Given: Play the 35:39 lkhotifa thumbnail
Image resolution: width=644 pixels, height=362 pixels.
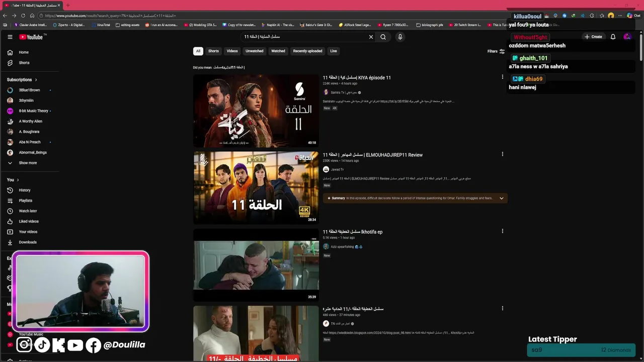Looking at the screenshot, I should 256,265.
